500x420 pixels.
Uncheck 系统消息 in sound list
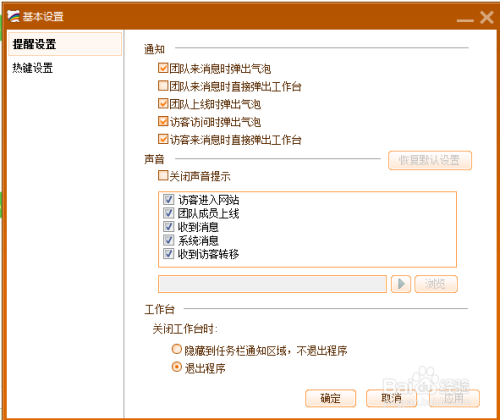coord(168,240)
